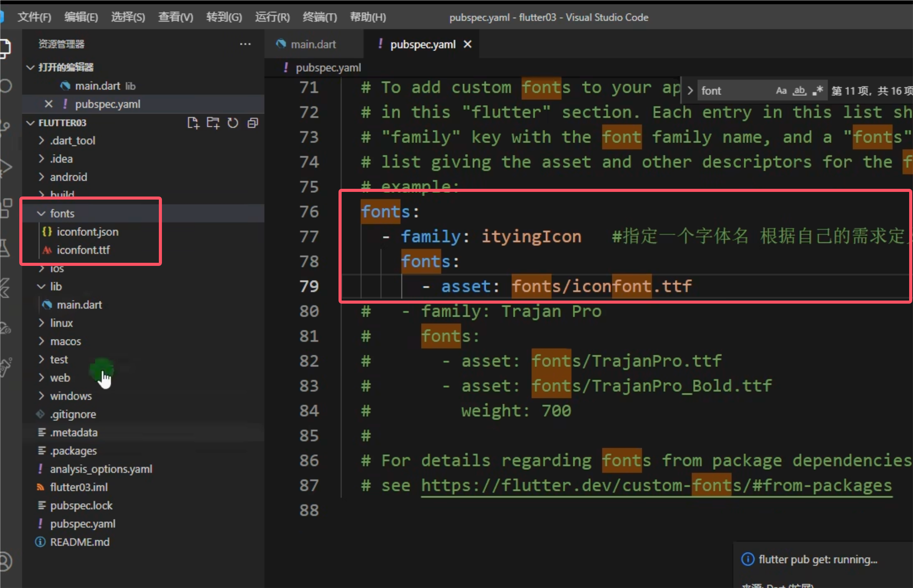Click the pubspec.lock file icon

coord(42,506)
